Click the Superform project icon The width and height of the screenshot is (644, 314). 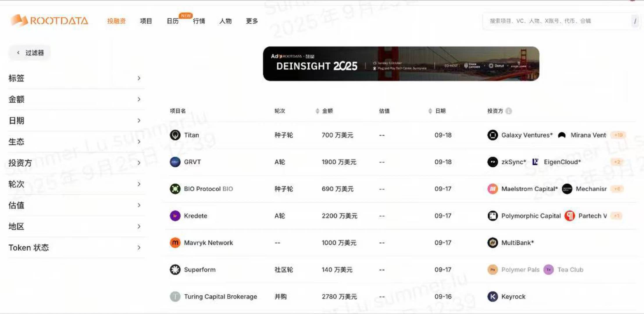175,270
